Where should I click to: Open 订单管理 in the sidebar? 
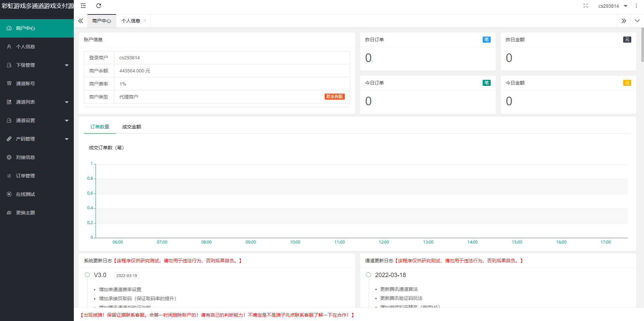click(25, 176)
